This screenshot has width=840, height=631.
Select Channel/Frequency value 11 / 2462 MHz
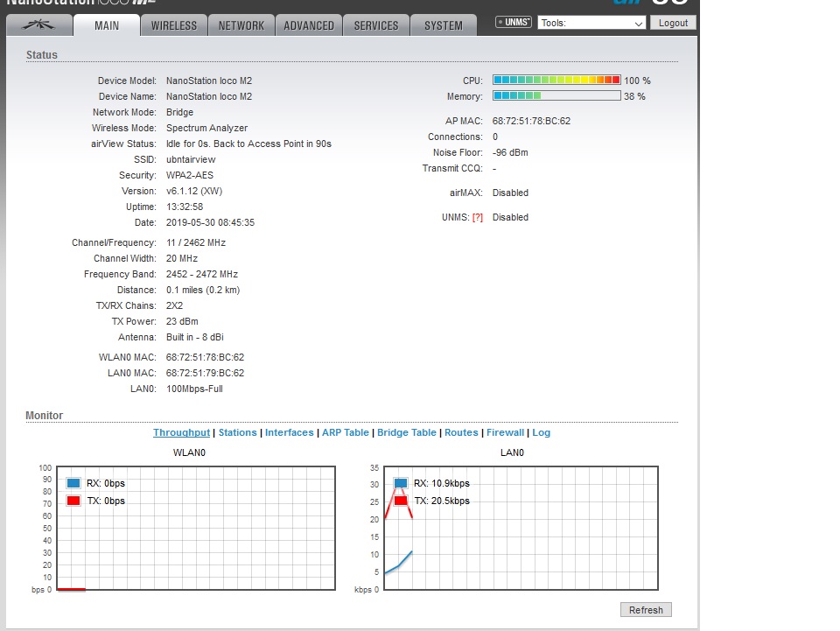(x=195, y=242)
